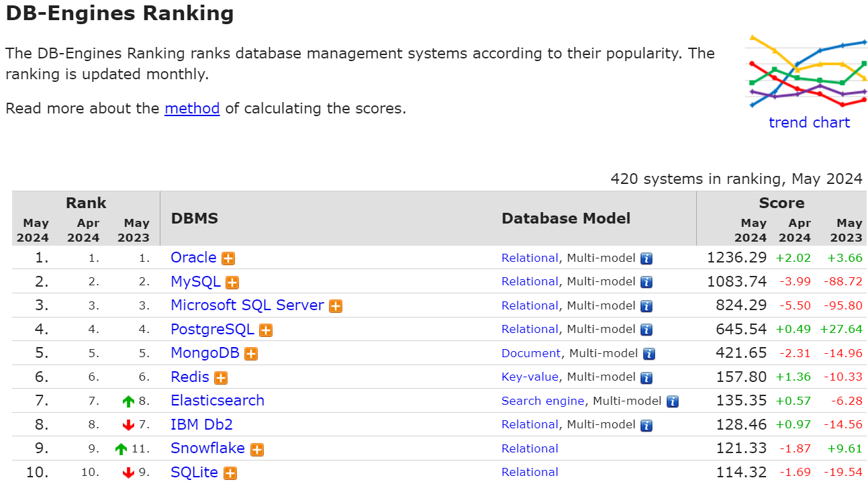Viewport: 868px width, 482px height.
Task: Open the 'Search engine' database model link
Action: (542, 401)
